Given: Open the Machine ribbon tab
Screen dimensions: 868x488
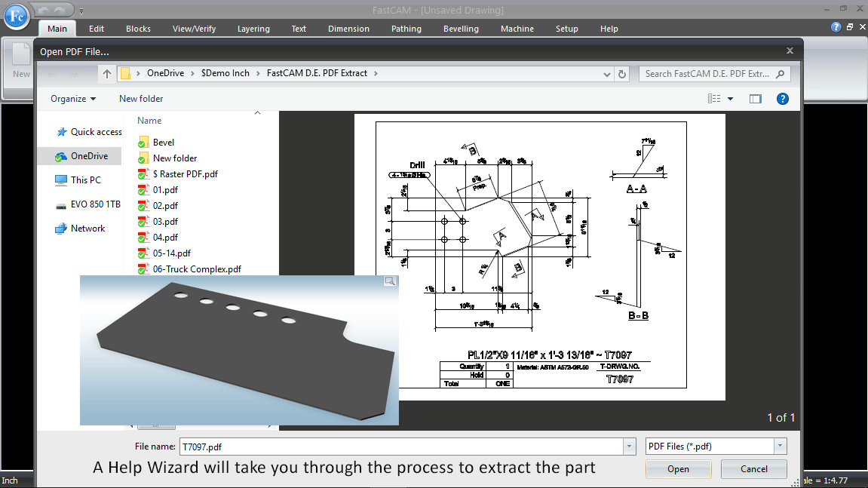Looking at the screenshot, I should tap(517, 29).
